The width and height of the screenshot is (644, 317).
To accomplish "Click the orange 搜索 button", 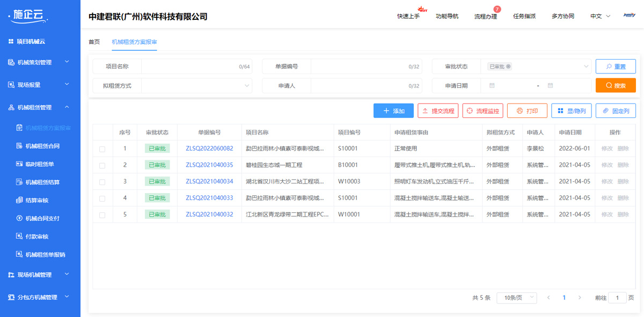I will pyautogui.click(x=616, y=86).
